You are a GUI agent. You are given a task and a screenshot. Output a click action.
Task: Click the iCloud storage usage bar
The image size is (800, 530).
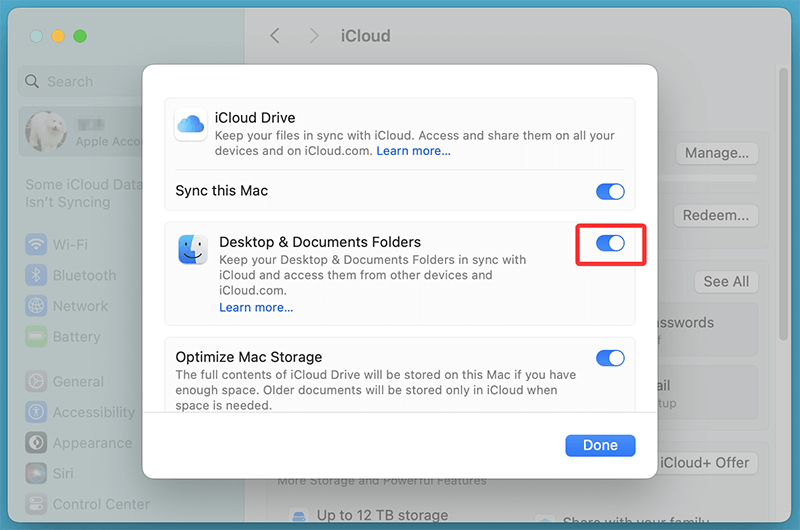point(708,178)
